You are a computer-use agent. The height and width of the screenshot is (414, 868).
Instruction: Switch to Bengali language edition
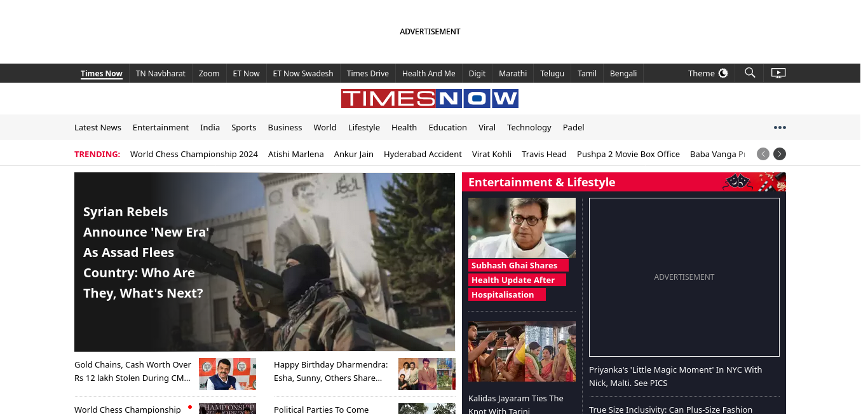[623, 73]
